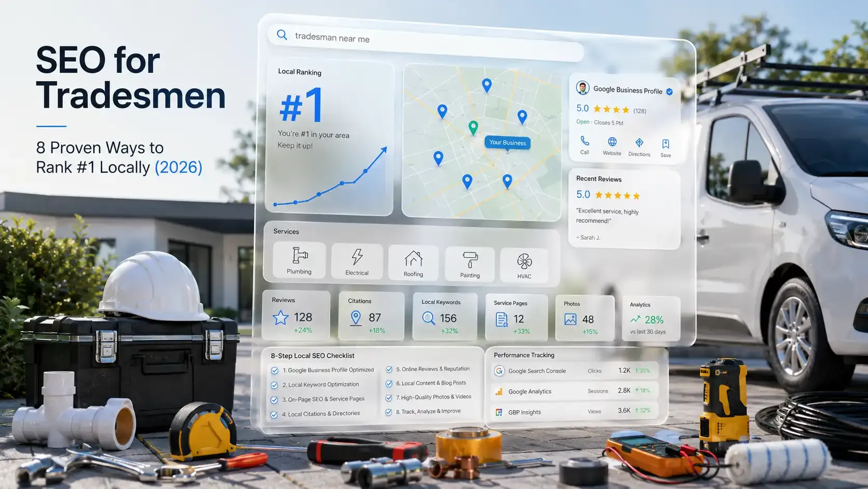Click the review quote 'Excellent service, highly recommend!'
The height and width of the screenshot is (489, 868).
[607, 216]
